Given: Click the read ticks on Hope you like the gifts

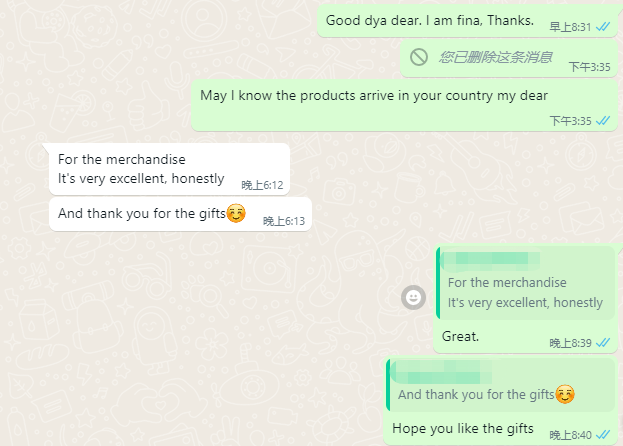Looking at the screenshot, I should tap(602, 435).
